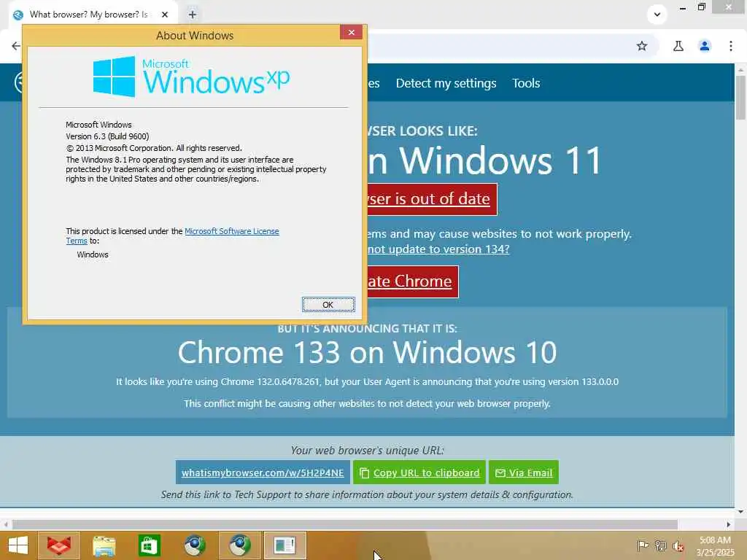Screen dimensions: 747x560
Task: Open the whatismybrowser.com/w/5H2P4NE link
Action: [263, 472]
